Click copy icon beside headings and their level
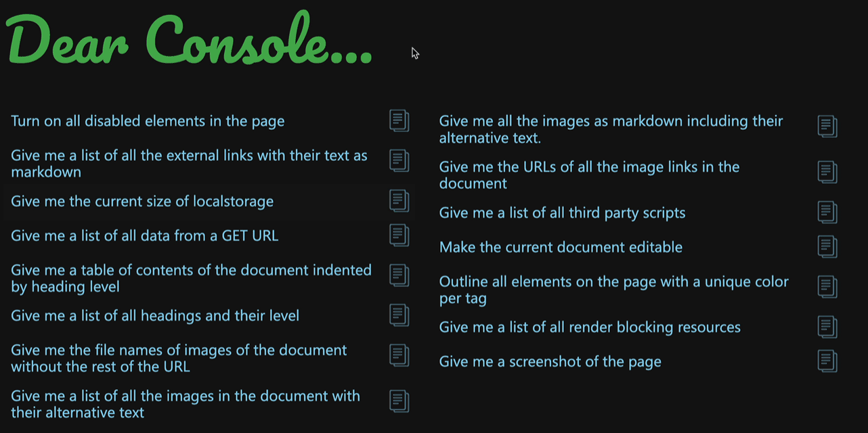 [399, 315]
